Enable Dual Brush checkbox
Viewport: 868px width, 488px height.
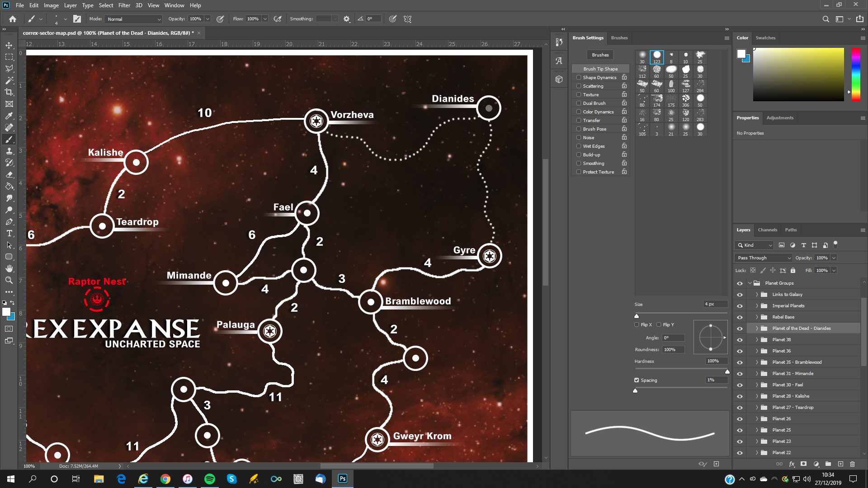[579, 103]
